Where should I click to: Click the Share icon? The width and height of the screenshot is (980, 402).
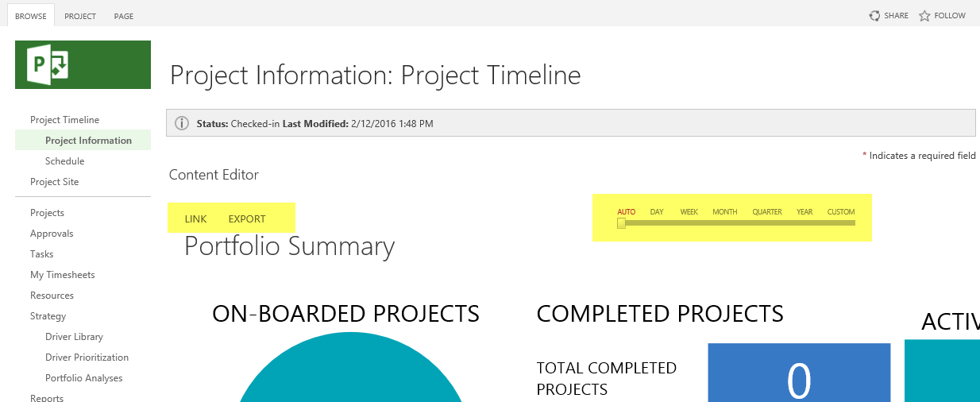coord(874,16)
